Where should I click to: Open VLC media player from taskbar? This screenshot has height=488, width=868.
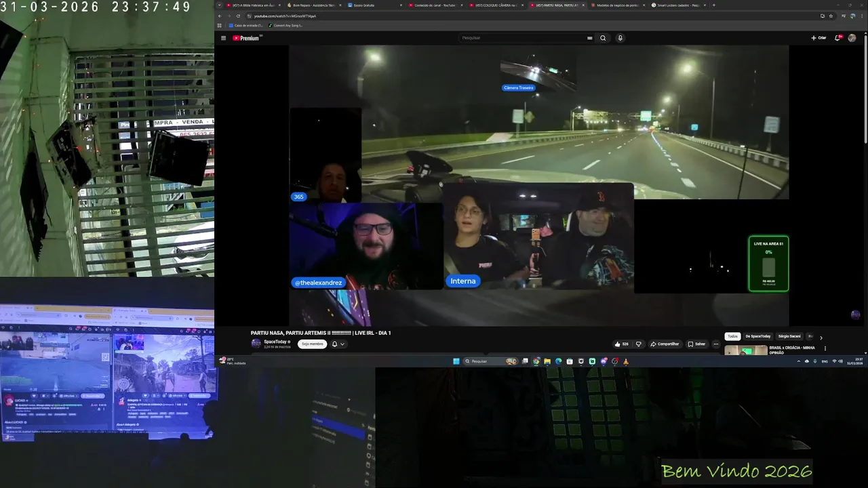(625, 361)
